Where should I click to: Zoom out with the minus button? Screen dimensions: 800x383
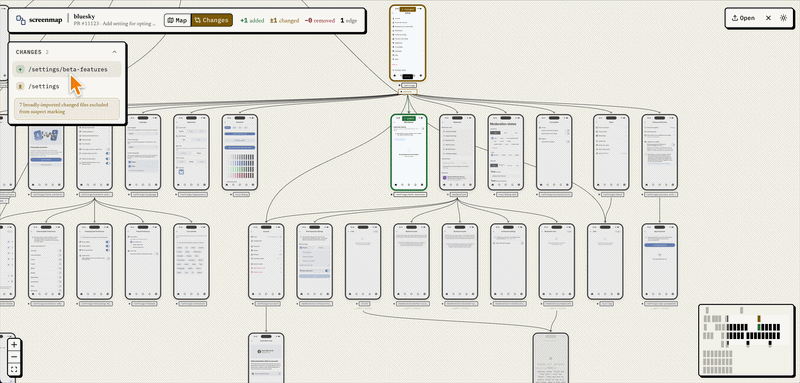(14, 357)
